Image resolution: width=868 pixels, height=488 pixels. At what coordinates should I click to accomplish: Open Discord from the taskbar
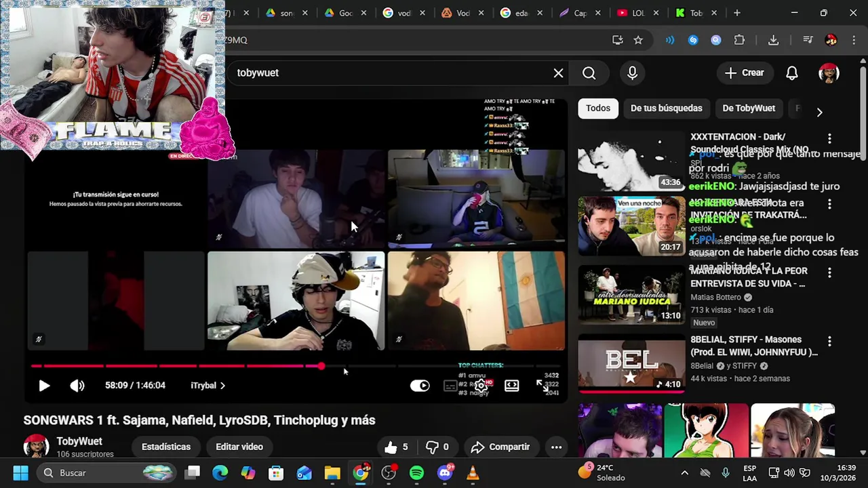[x=445, y=473]
